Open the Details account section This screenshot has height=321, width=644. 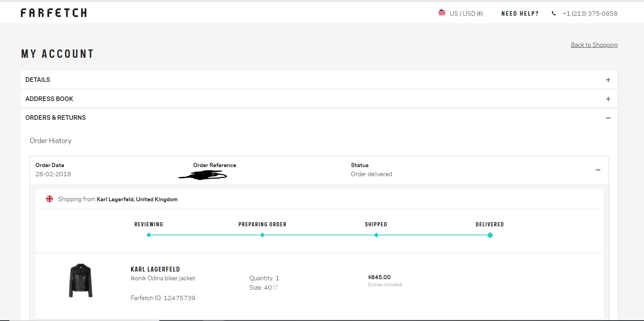[x=38, y=80]
